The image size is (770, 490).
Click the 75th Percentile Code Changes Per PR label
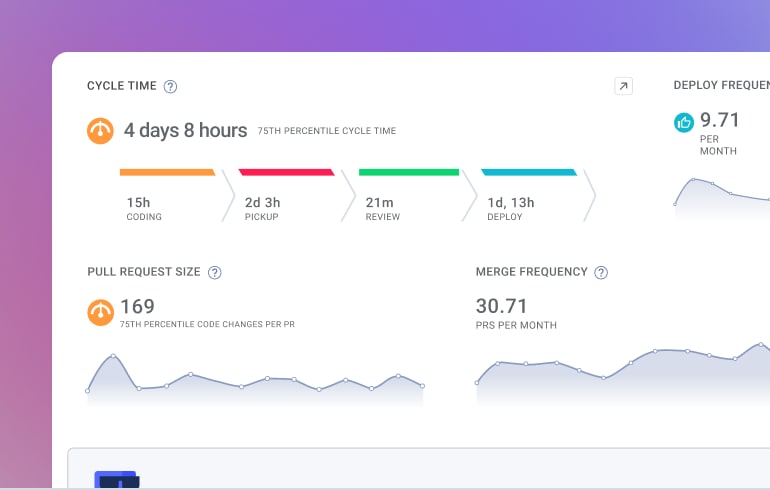coord(207,325)
